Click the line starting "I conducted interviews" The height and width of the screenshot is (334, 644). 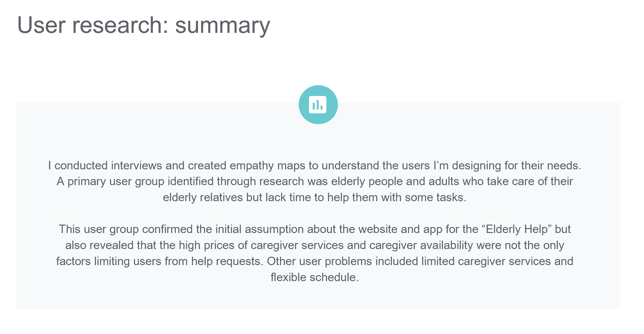point(315,166)
